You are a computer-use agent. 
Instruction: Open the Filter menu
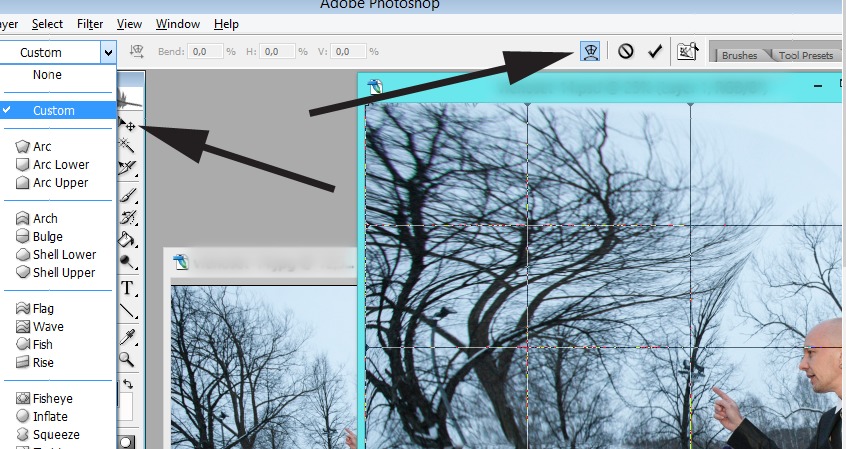click(x=90, y=24)
